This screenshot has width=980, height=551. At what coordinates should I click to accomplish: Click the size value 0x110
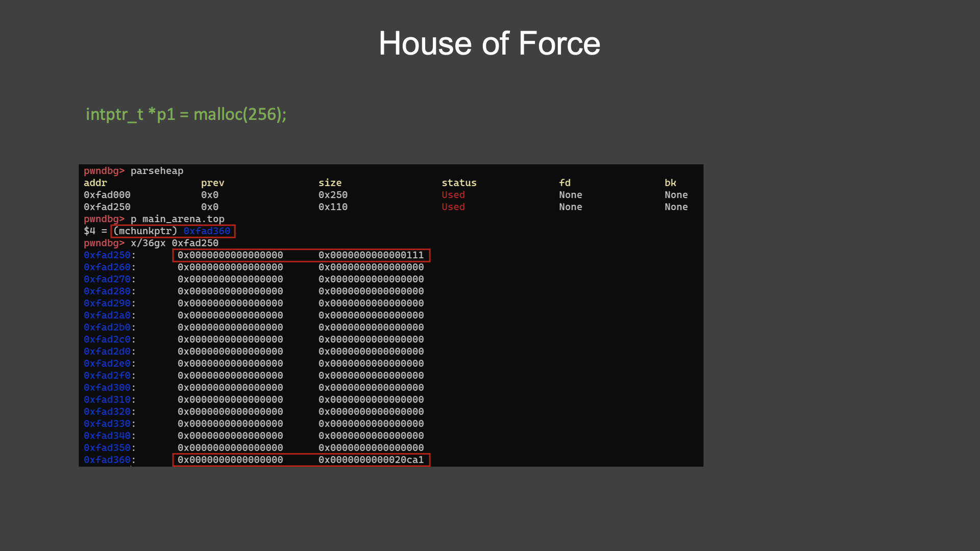tap(333, 207)
